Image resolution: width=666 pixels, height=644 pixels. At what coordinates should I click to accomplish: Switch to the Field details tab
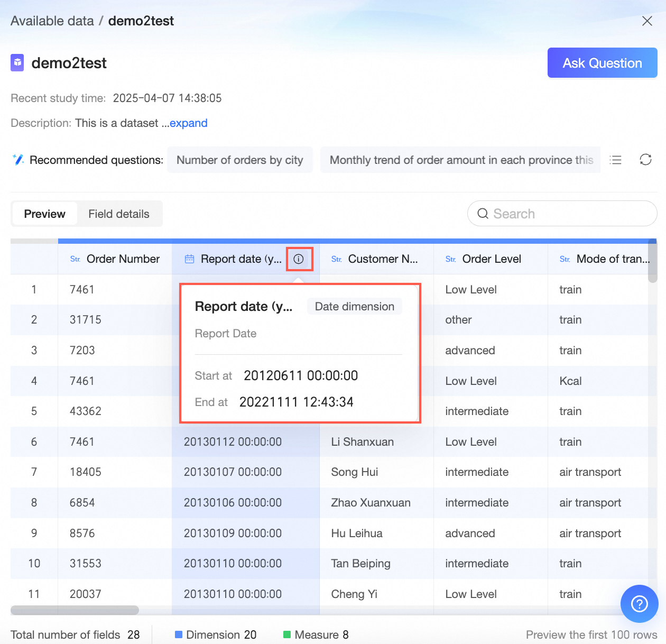(119, 214)
